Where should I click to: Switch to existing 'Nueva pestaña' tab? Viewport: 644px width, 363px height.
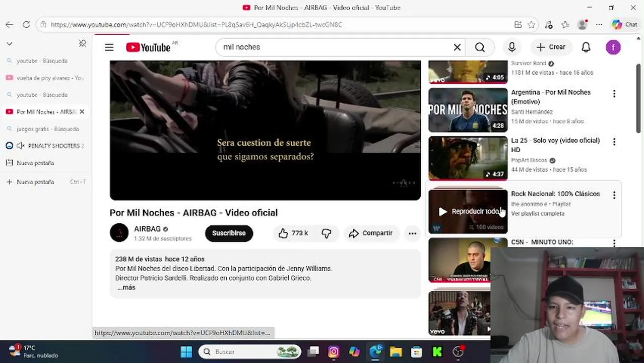pos(45,163)
